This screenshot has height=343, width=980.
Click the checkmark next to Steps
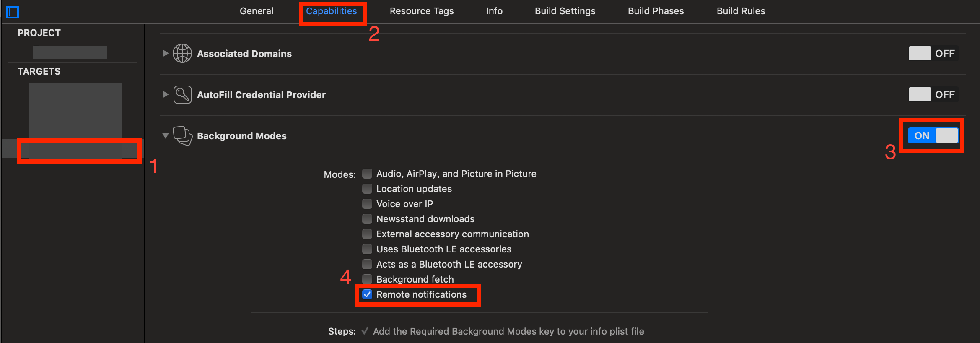(365, 331)
